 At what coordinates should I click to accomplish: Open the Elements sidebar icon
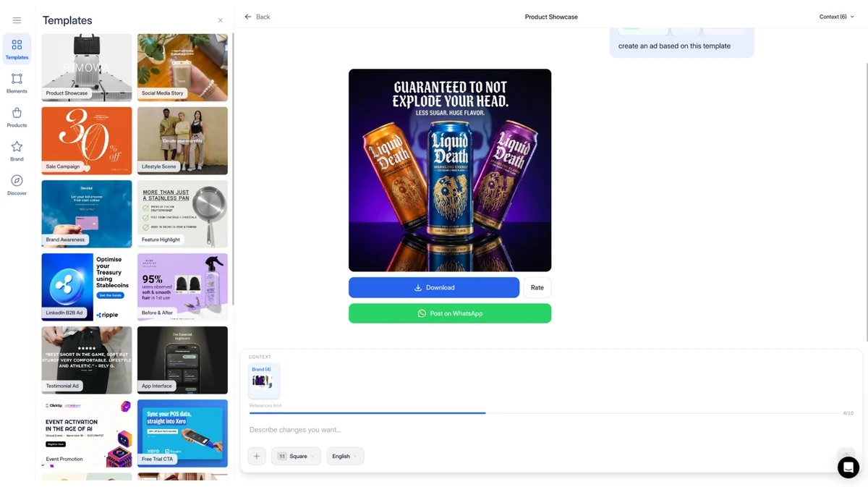click(x=17, y=83)
